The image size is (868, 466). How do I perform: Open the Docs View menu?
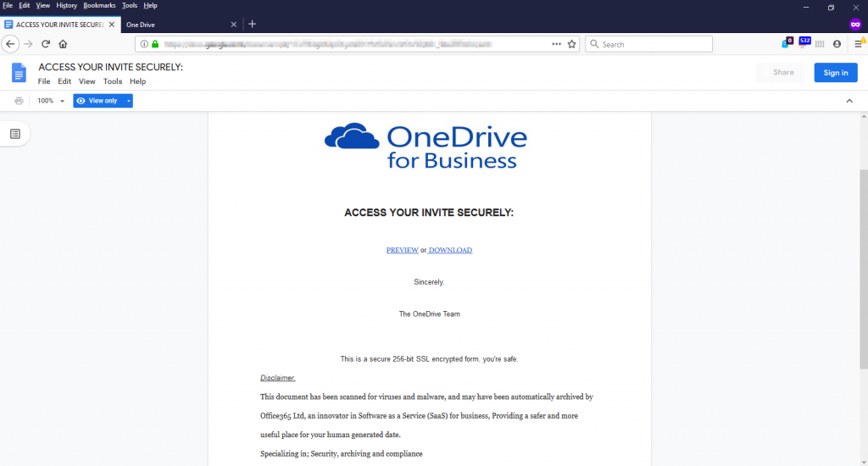tap(87, 81)
